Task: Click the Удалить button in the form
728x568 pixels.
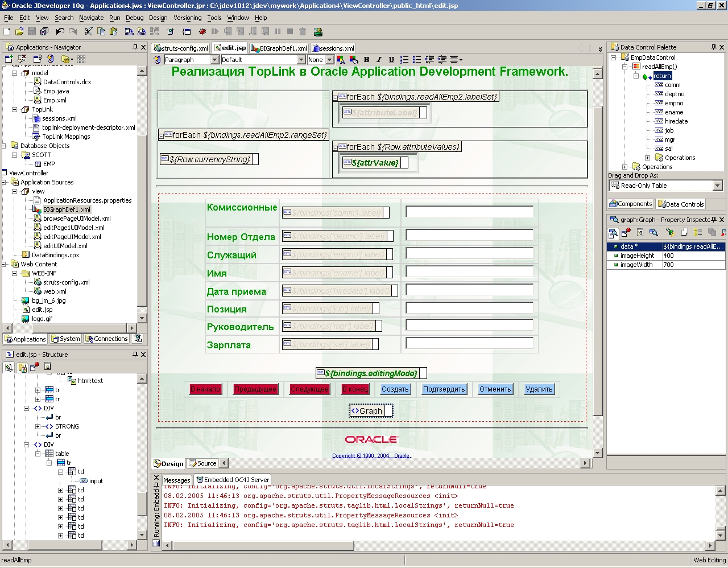Action: pos(539,389)
